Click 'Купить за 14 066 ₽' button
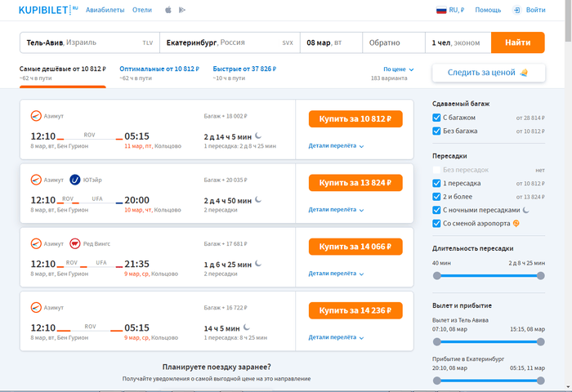The width and height of the screenshot is (572, 392). pyautogui.click(x=355, y=247)
